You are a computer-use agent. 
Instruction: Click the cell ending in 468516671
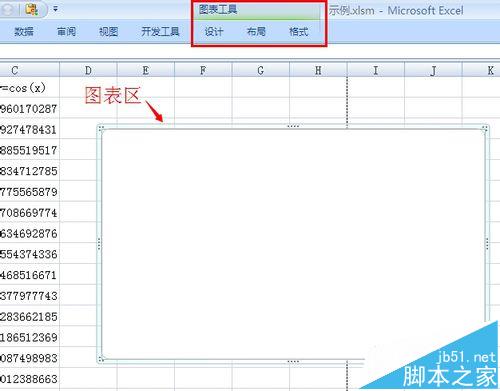(x=30, y=275)
